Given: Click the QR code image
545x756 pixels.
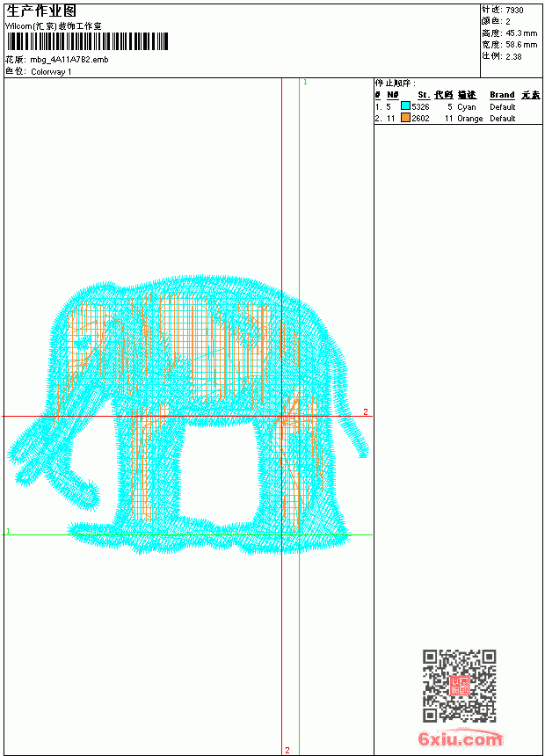Looking at the screenshot, I should 460,686.
